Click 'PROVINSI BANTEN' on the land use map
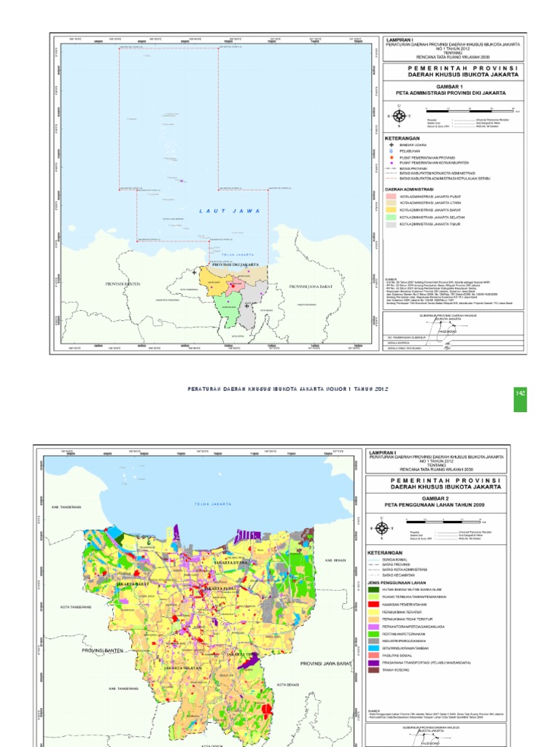This screenshot has width=560, height=747. pyautogui.click(x=102, y=650)
